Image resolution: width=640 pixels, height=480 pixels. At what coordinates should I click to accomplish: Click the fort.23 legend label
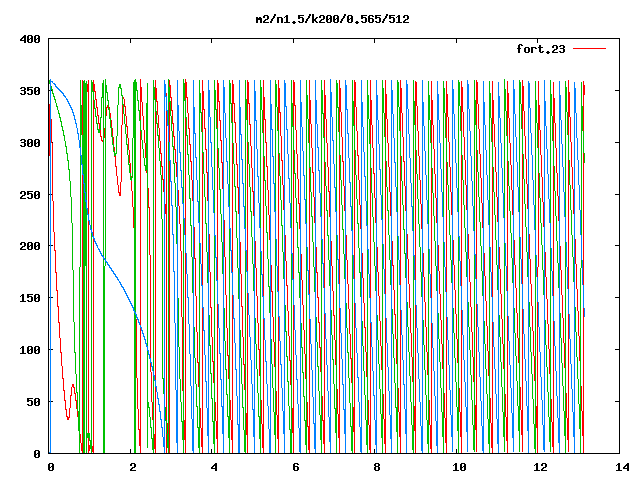click(541, 49)
